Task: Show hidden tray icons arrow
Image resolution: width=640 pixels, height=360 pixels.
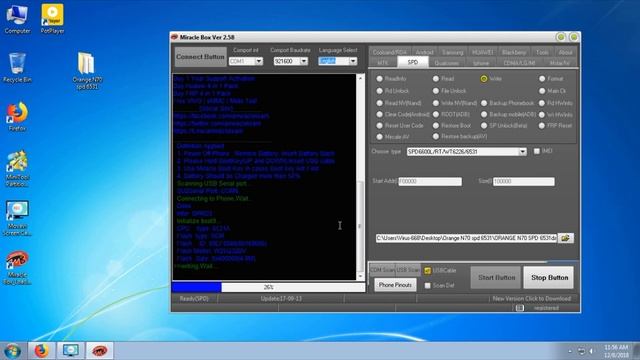Action: [570, 351]
